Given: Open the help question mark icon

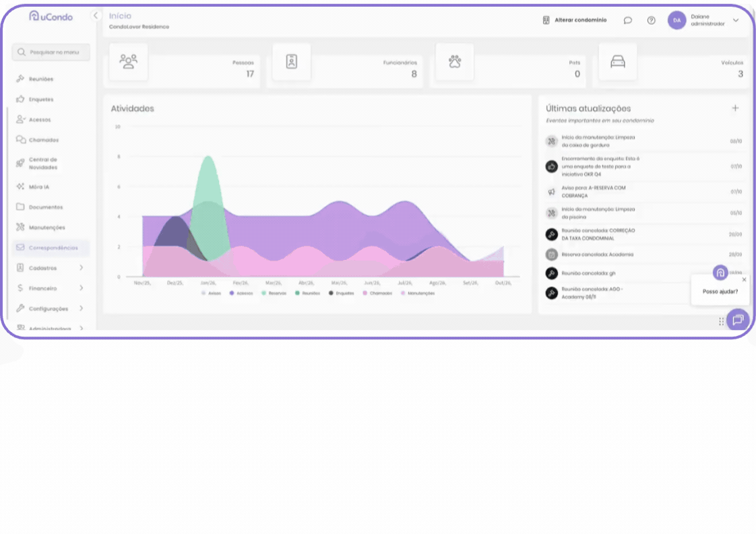Looking at the screenshot, I should (x=651, y=20).
